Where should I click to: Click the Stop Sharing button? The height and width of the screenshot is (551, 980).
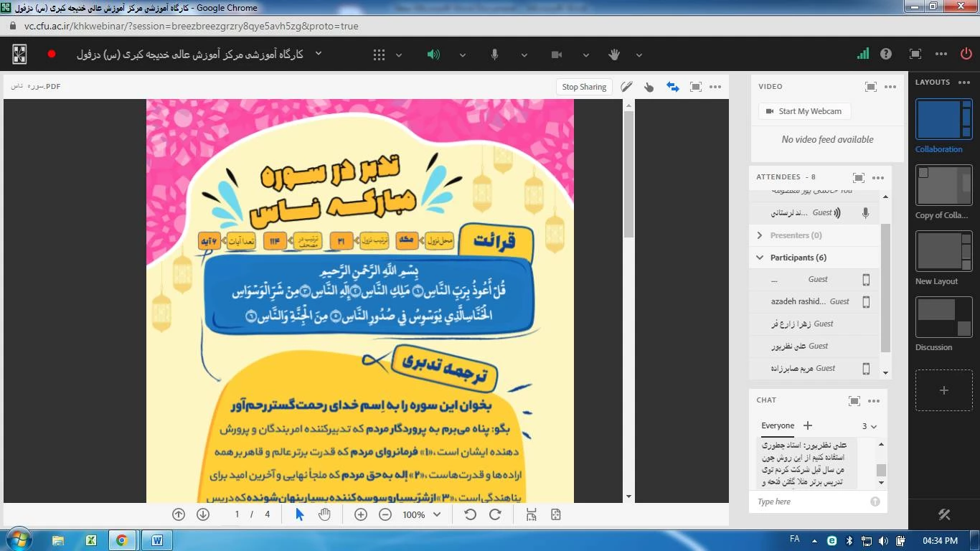click(584, 87)
